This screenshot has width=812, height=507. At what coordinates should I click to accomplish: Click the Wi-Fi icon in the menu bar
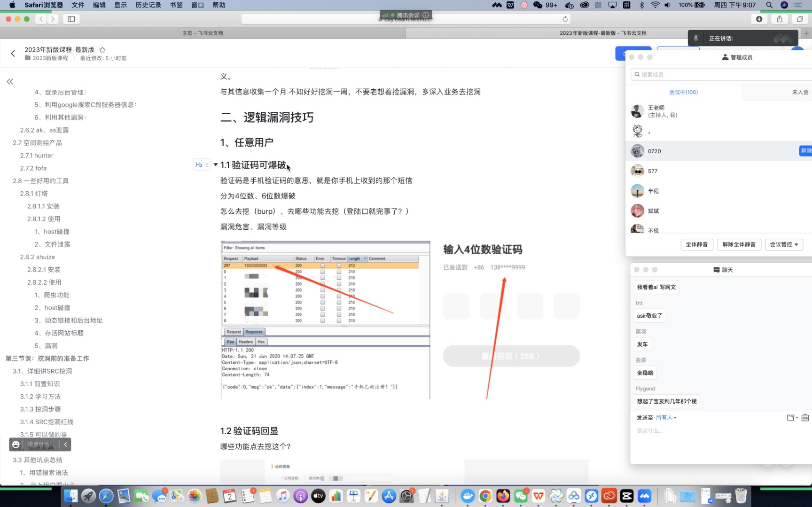click(x=655, y=5)
